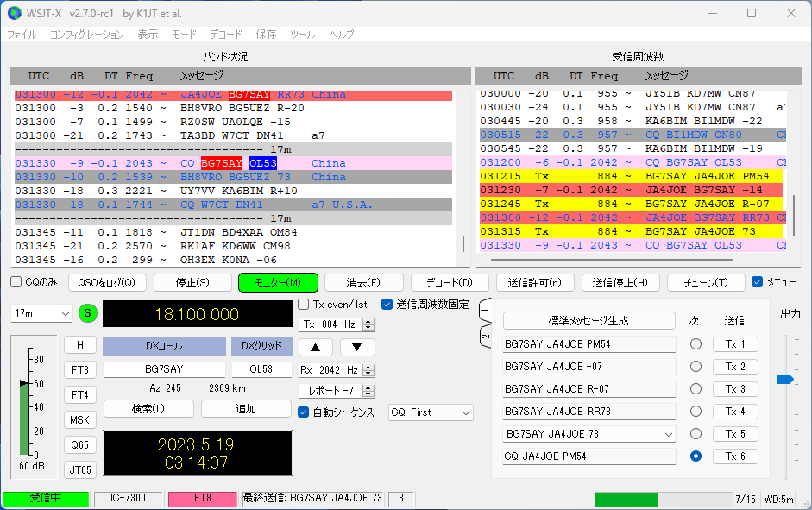Adjust the Tx 884 Hz stepper

click(368, 324)
